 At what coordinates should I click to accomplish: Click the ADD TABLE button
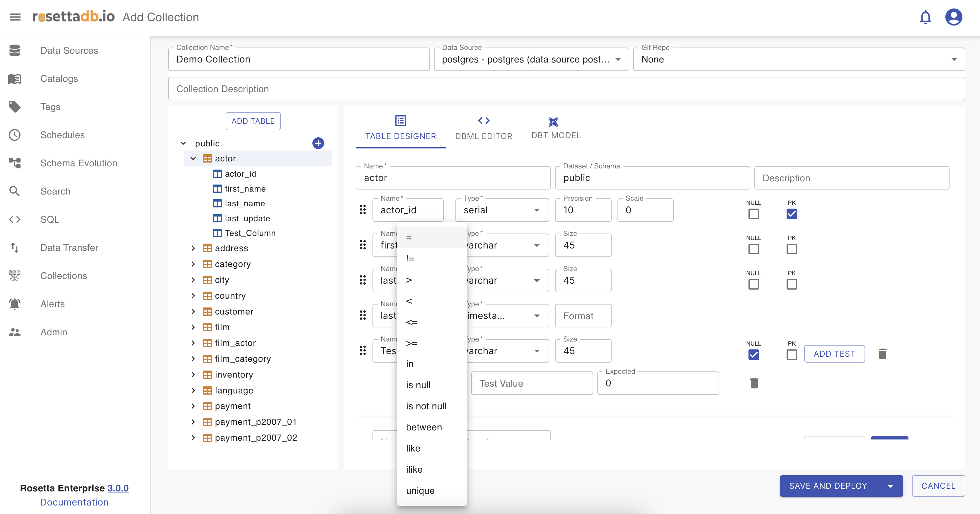click(253, 121)
